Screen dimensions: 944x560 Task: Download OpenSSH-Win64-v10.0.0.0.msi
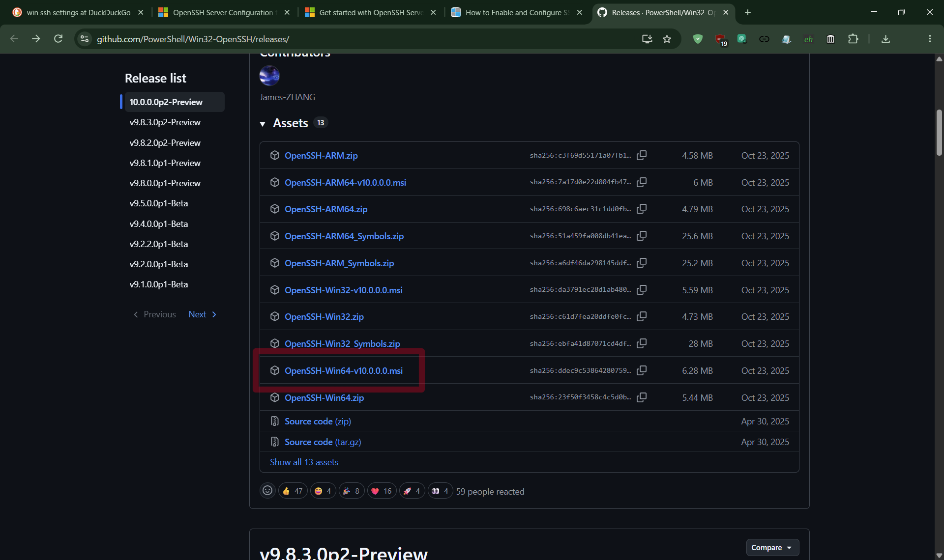[x=343, y=370]
